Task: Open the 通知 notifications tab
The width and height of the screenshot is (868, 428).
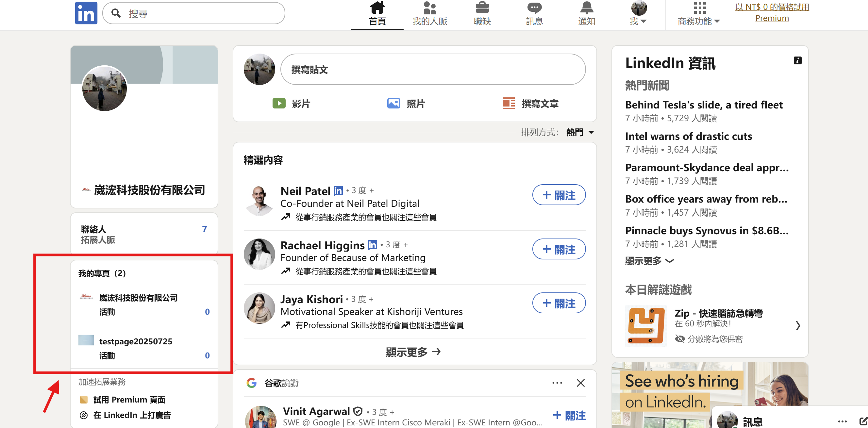Action: click(x=587, y=13)
